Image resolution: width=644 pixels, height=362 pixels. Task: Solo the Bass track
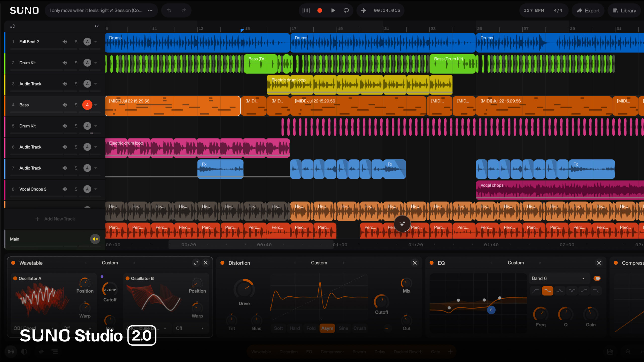coord(76,105)
